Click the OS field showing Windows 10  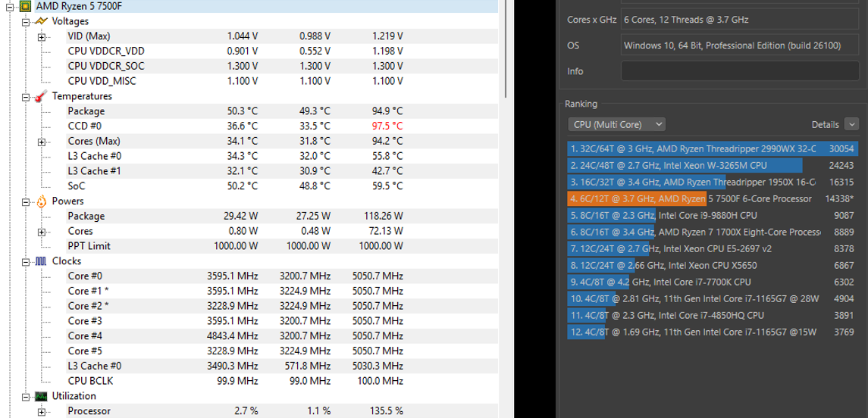pos(740,45)
